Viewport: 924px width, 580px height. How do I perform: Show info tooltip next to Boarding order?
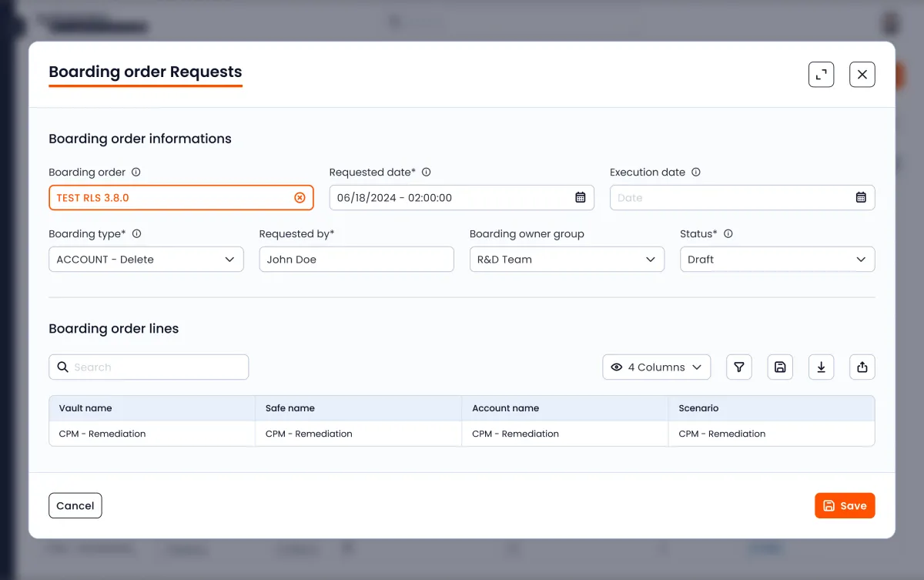click(x=136, y=173)
